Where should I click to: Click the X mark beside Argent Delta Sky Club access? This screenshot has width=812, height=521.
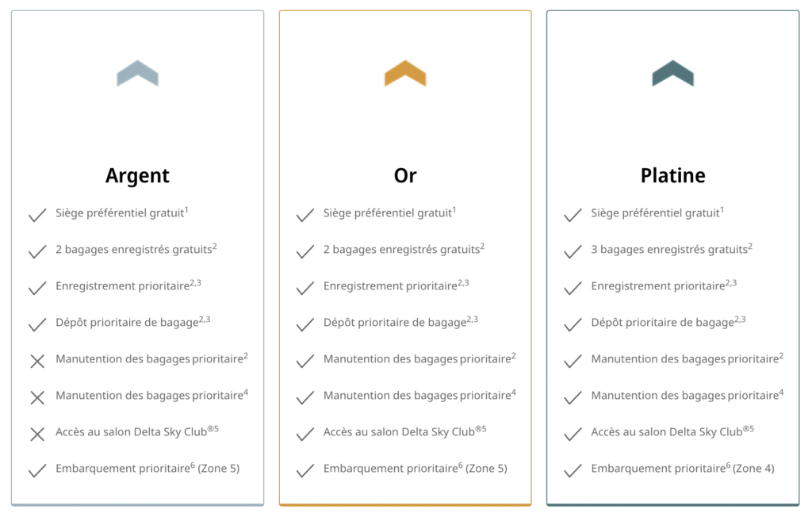pos(37,434)
